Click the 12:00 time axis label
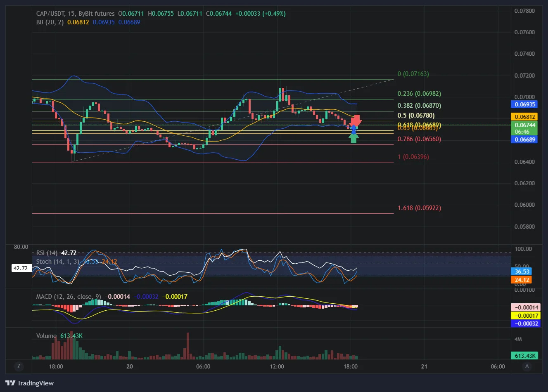The width and height of the screenshot is (548, 392). click(x=277, y=366)
